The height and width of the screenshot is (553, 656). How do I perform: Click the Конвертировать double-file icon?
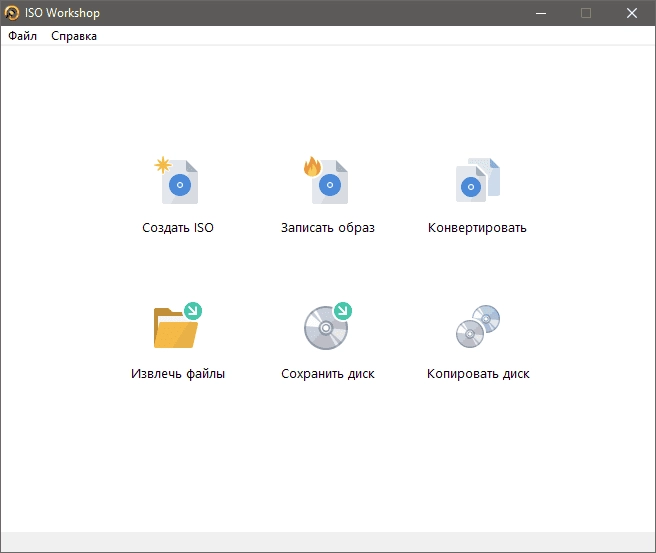(478, 180)
